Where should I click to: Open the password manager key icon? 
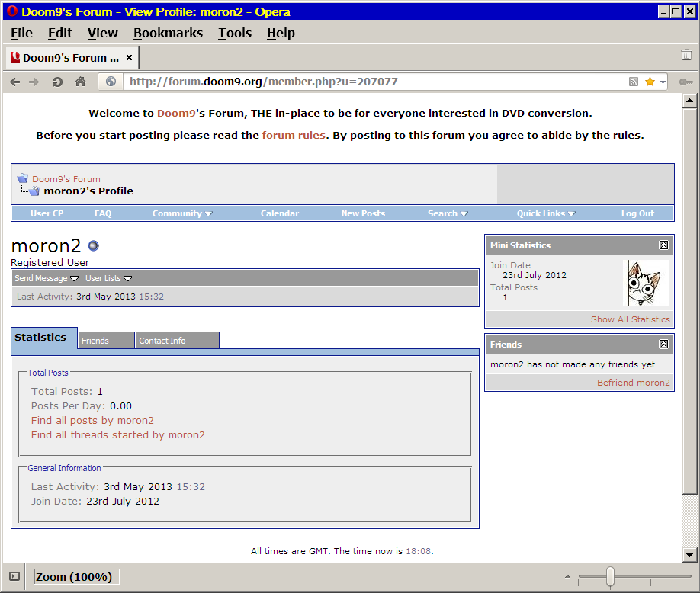coord(686,82)
